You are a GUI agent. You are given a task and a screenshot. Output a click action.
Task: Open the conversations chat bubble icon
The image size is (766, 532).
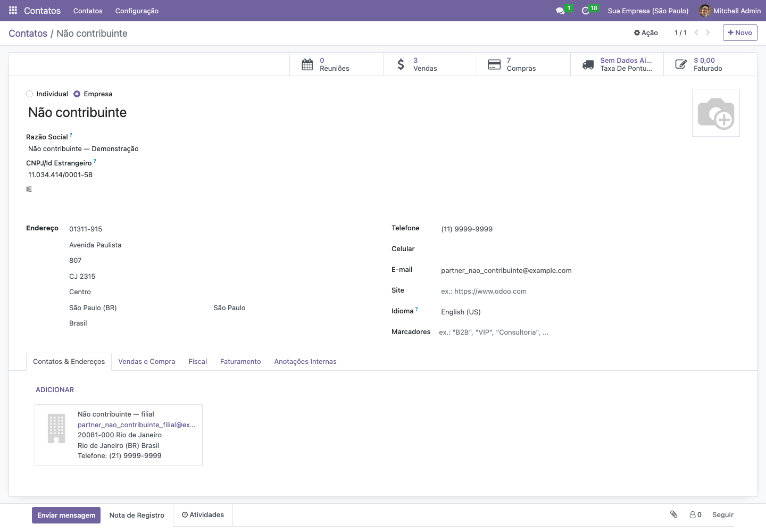click(x=560, y=11)
